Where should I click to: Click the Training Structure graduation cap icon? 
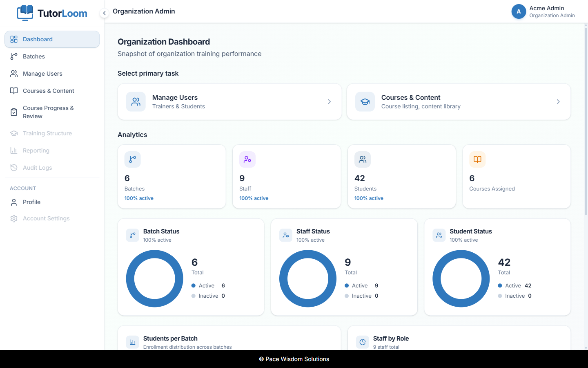point(14,133)
